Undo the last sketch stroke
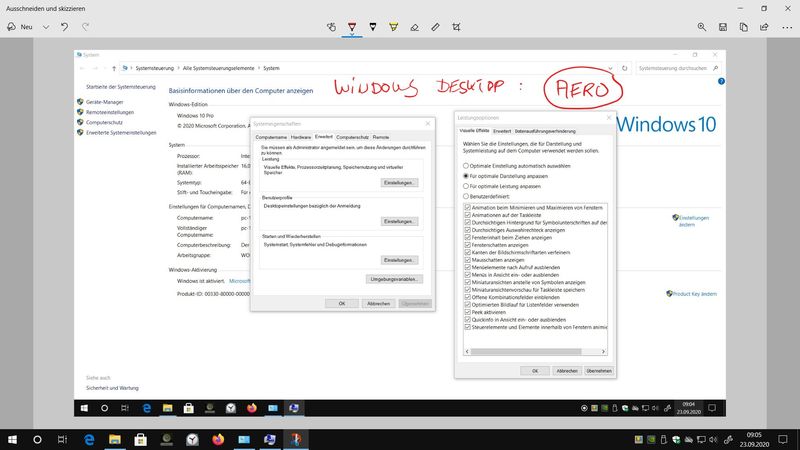 point(65,27)
